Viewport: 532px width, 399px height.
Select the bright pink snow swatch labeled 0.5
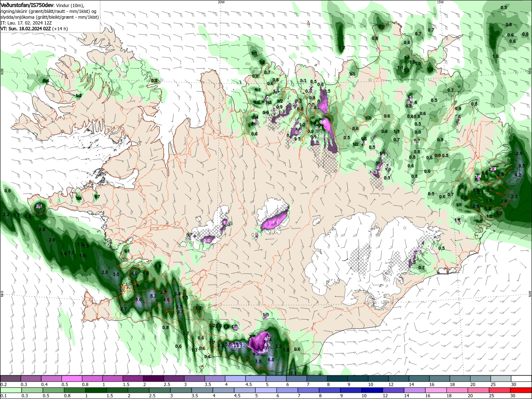tap(71, 379)
